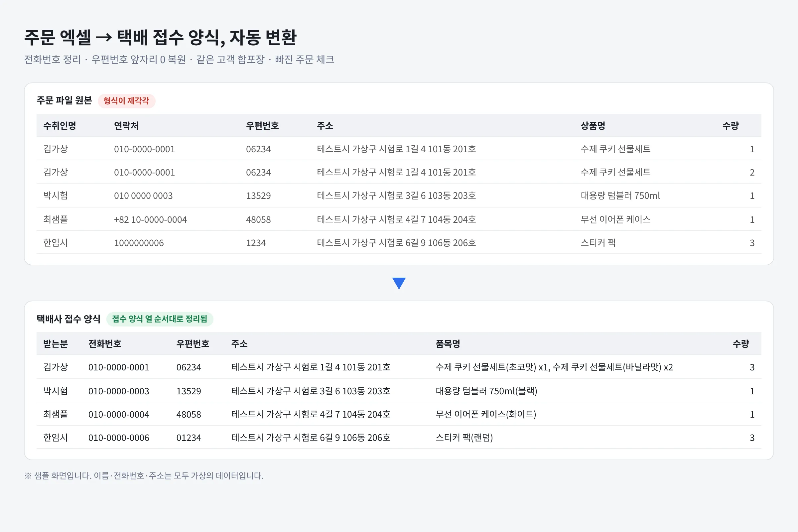Click "우편번호" header in the 택배사 접수 양식 table
Viewport: 798px width, 532px height.
[x=193, y=344]
